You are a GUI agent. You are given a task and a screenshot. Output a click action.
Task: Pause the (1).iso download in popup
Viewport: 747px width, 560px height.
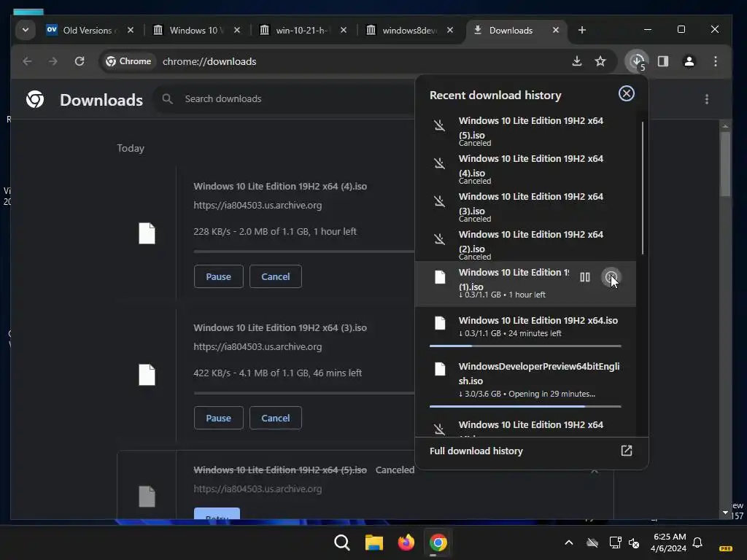coord(585,277)
